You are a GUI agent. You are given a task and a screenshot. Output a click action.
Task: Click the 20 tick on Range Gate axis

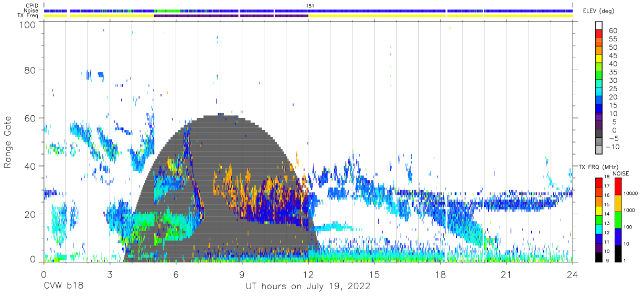pos(30,214)
